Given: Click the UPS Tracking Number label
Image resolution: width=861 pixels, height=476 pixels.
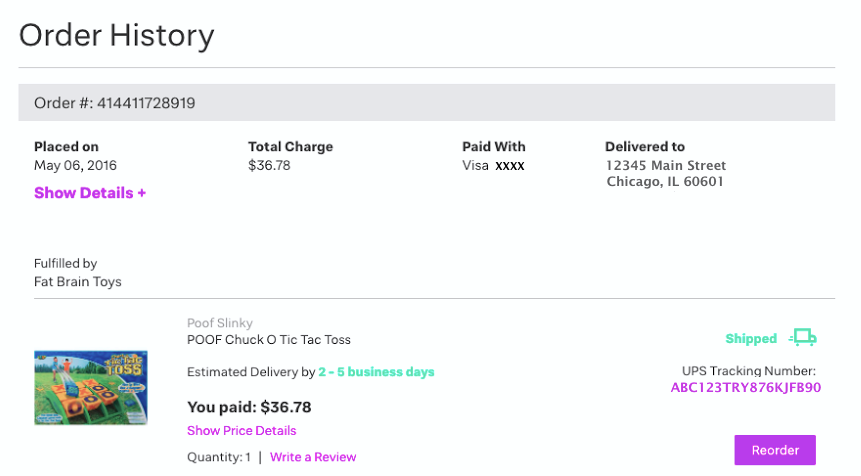Looking at the screenshot, I should [749, 371].
